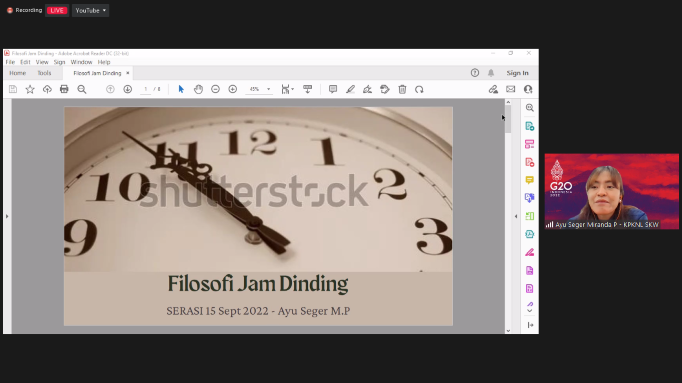
Task: Click the Recording indicator
Action: pyautogui.click(x=24, y=10)
